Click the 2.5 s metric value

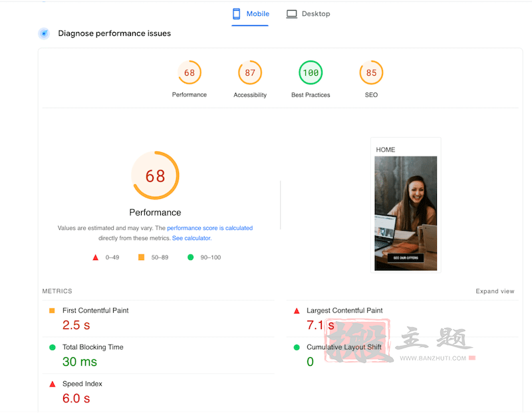(x=76, y=325)
